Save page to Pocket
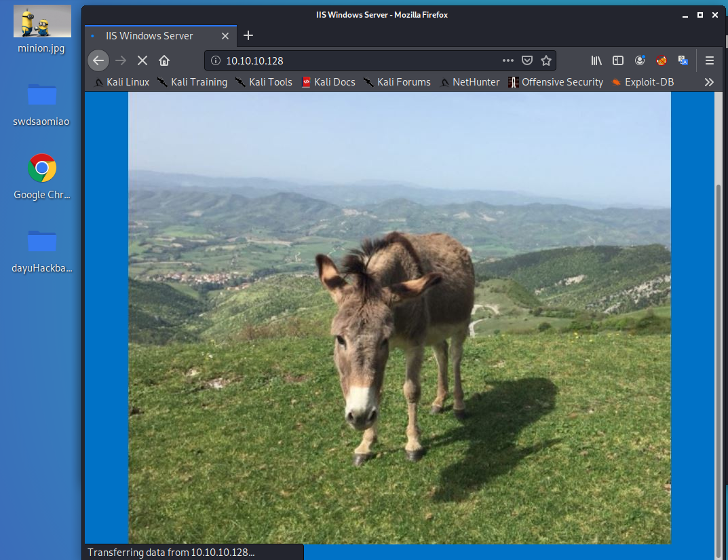This screenshot has width=728, height=560. coord(527,60)
